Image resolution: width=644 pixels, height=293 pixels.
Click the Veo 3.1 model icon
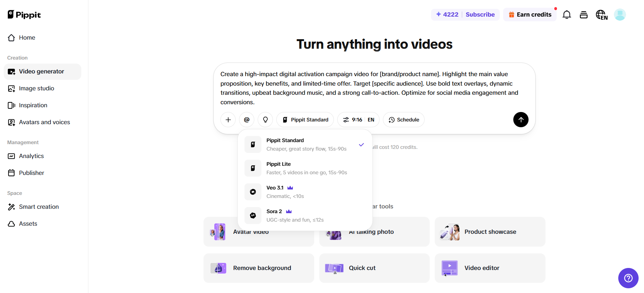[x=253, y=192]
